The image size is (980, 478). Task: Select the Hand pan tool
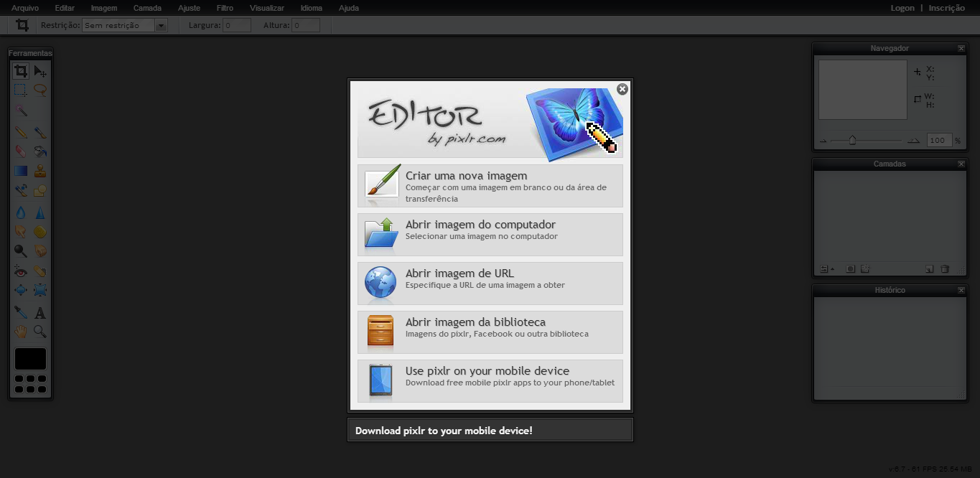(x=21, y=332)
